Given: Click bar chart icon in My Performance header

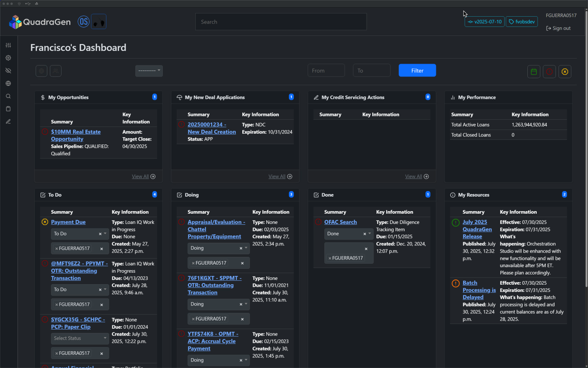Looking at the screenshot, I should (453, 97).
